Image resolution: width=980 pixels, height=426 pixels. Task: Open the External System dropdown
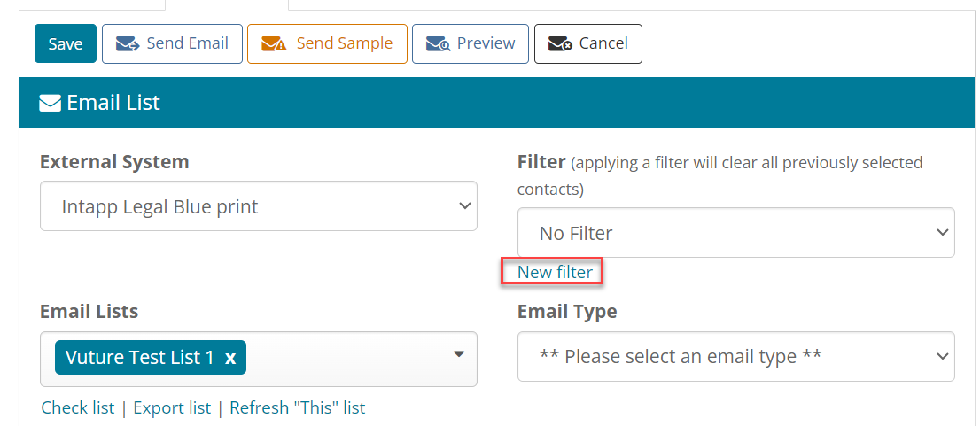coord(259,206)
